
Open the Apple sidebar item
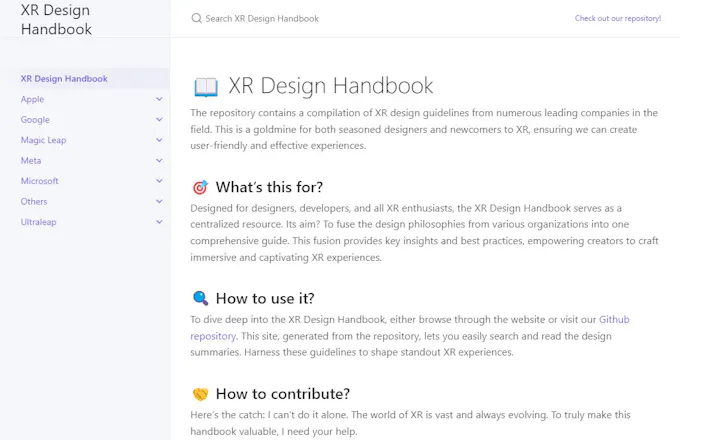(32, 99)
